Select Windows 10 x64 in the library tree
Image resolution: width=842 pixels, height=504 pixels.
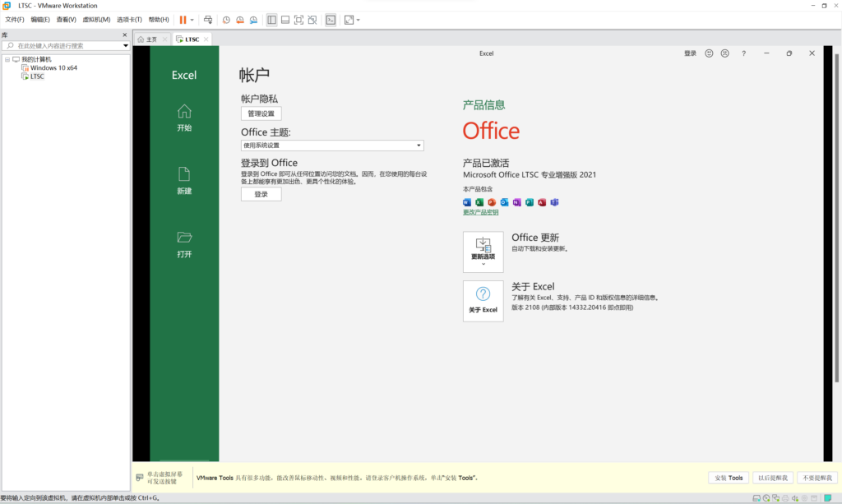click(x=53, y=68)
